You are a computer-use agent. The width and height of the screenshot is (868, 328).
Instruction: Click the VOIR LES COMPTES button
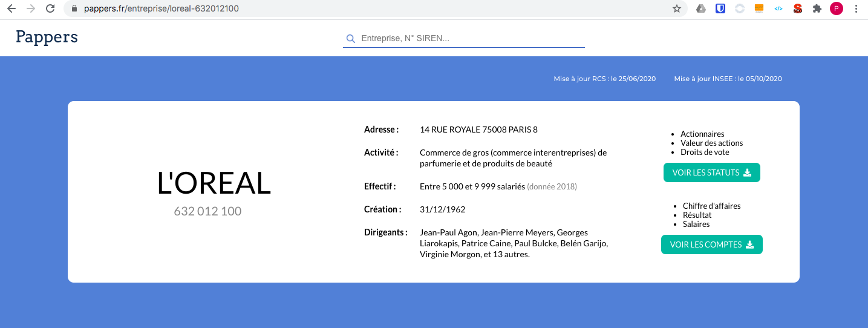click(712, 244)
